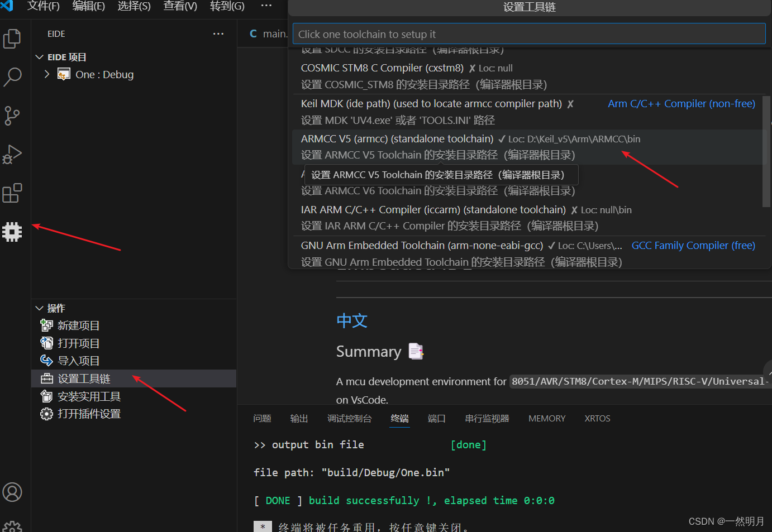Image resolution: width=772 pixels, height=532 pixels.
Task: Click the 打开插件设置 operation
Action: (134, 414)
